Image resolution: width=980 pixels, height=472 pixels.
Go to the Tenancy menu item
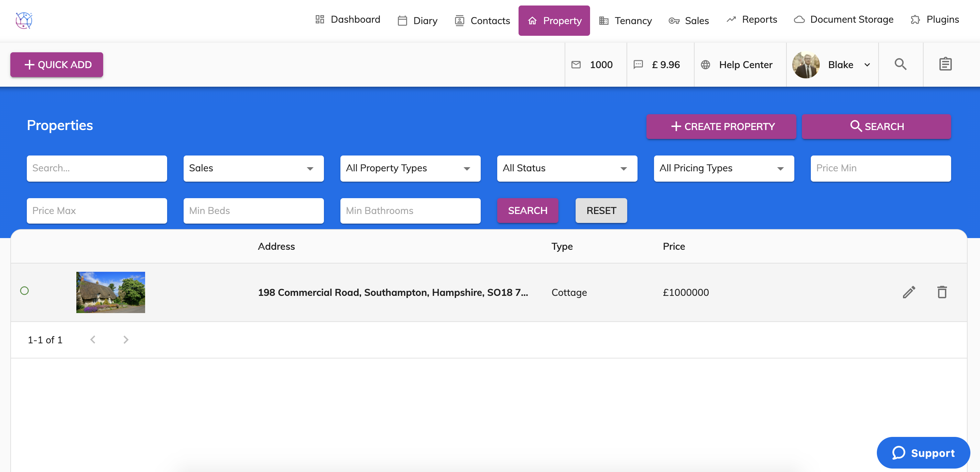click(625, 21)
